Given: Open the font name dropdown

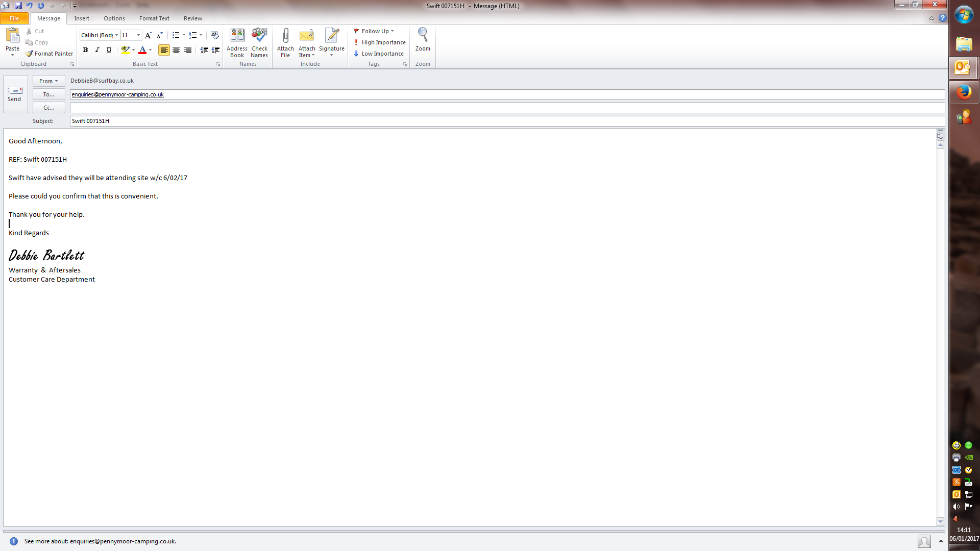Looking at the screenshot, I should tap(116, 35).
